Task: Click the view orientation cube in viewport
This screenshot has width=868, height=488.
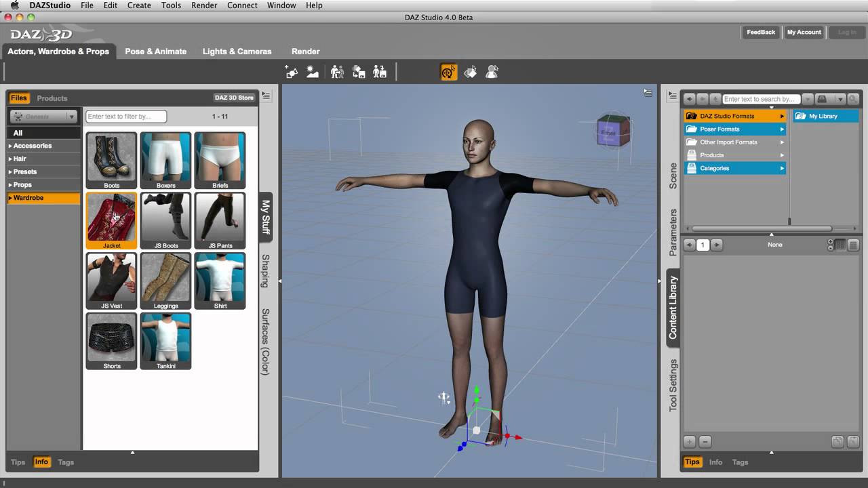Action: click(613, 131)
